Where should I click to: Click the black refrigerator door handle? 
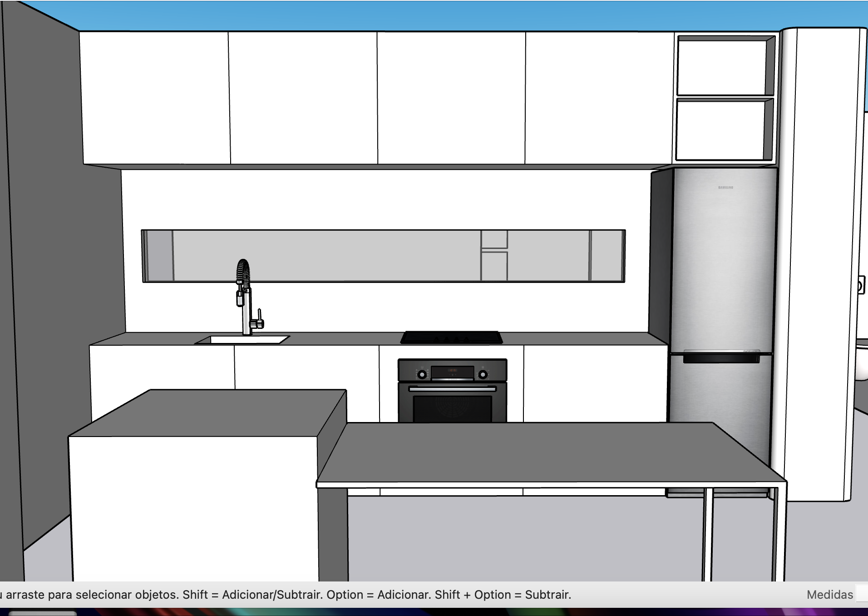click(721, 358)
